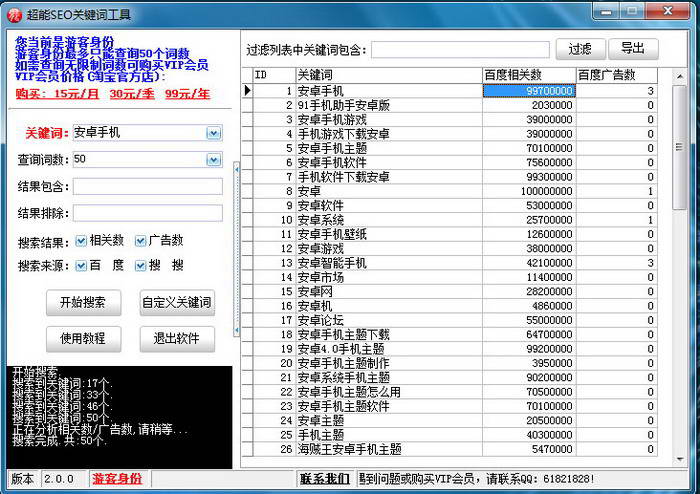Select the keyword 安卓手机主题怎么用
The height and width of the screenshot is (494, 700).
pos(349,392)
